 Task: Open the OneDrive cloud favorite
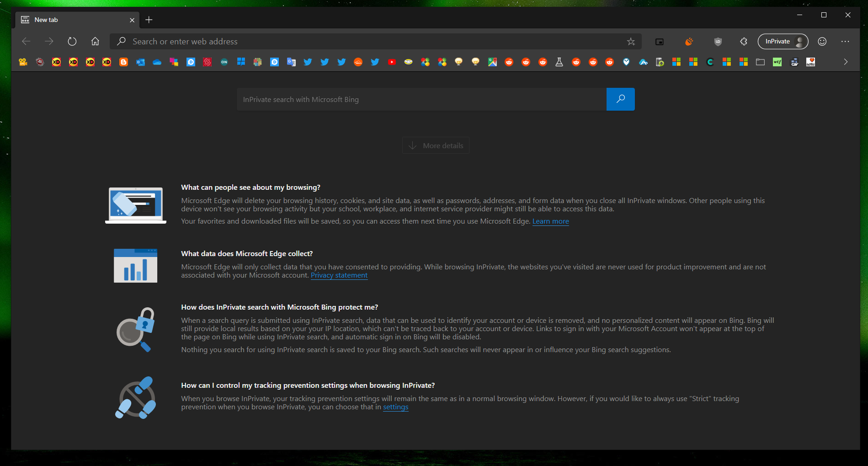(x=157, y=62)
